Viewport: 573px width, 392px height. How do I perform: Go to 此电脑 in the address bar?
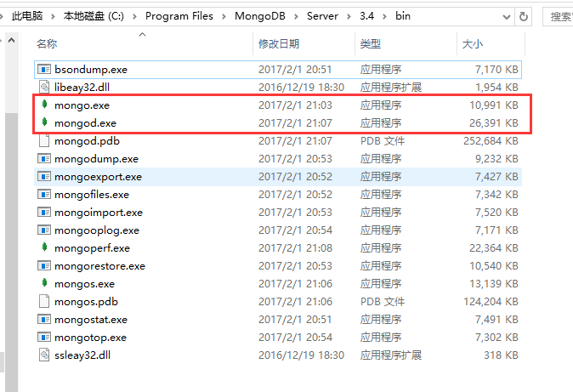point(27,16)
